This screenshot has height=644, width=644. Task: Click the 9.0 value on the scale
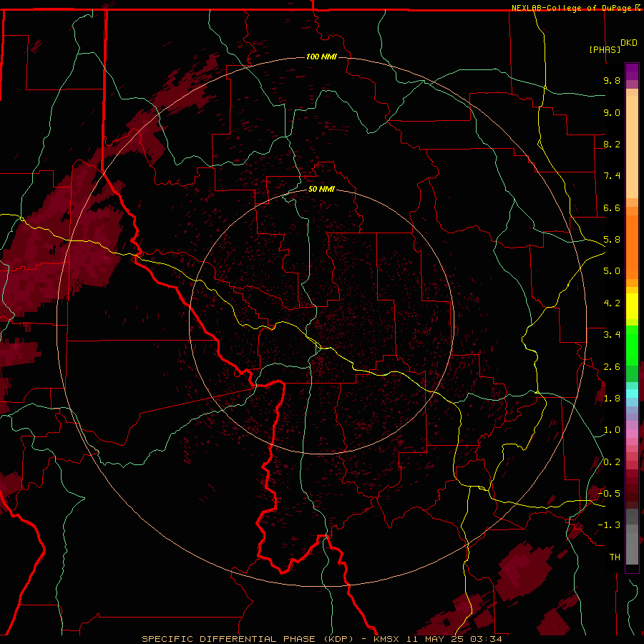[x=612, y=112]
